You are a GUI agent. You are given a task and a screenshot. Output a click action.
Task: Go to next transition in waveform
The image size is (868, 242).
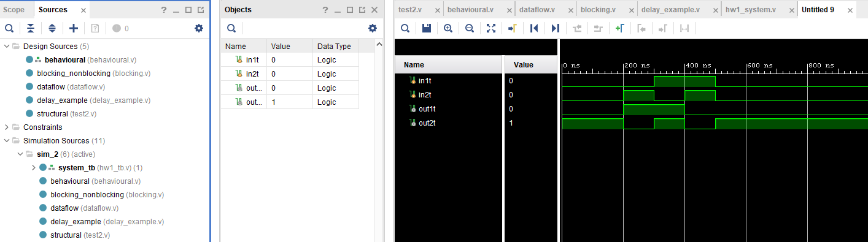(599, 28)
